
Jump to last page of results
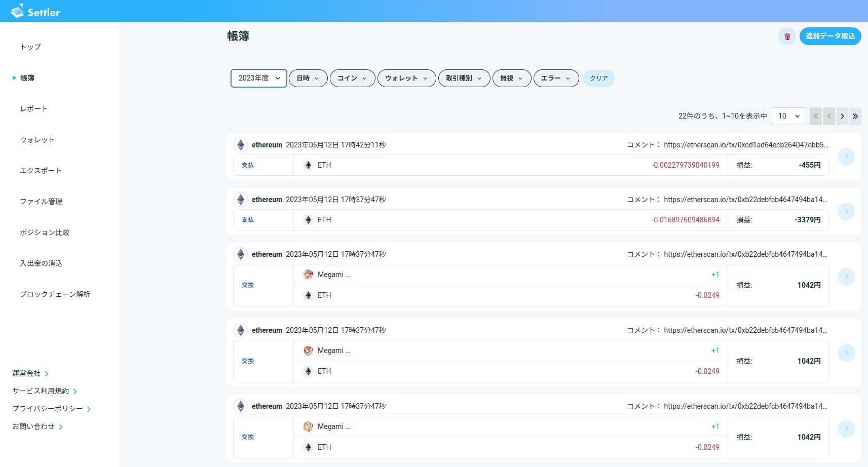click(x=855, y=116)
